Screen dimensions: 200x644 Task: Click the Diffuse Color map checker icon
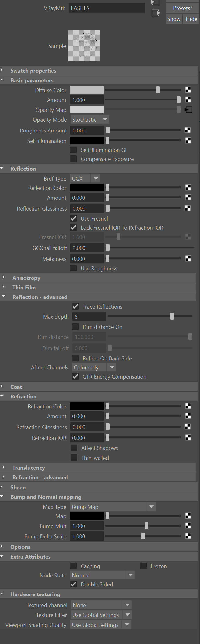188,90
